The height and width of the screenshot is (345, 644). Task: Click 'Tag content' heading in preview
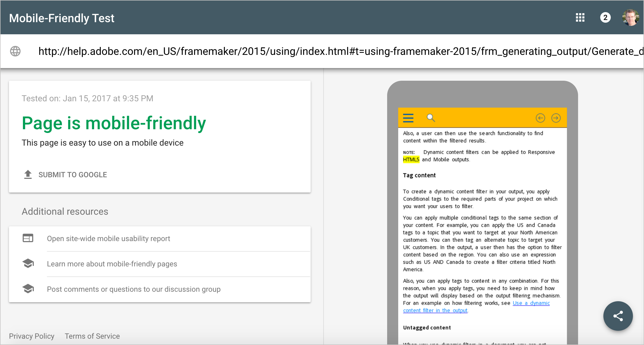point(419,175)
